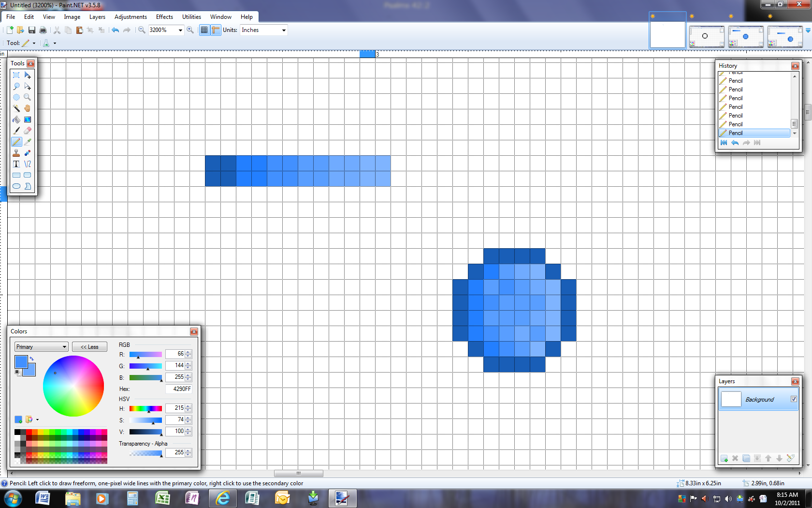
Task: Click the Hue slider in HSV
Action: (145, 408)
